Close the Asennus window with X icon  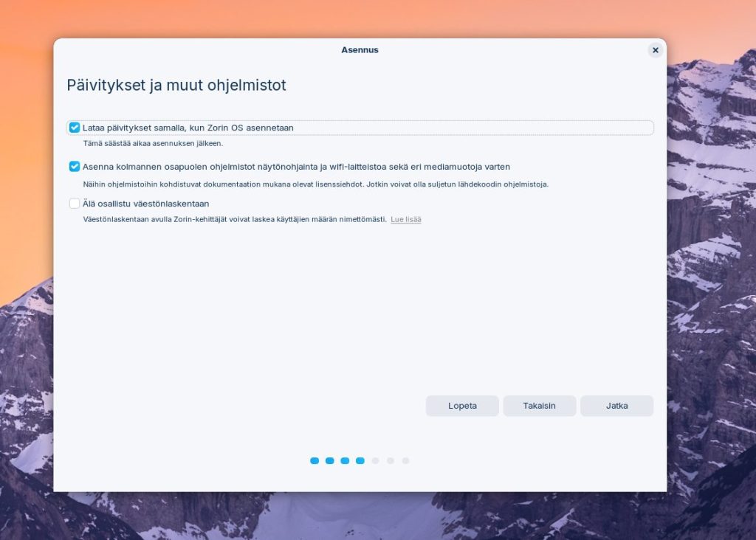click(656, 50)
